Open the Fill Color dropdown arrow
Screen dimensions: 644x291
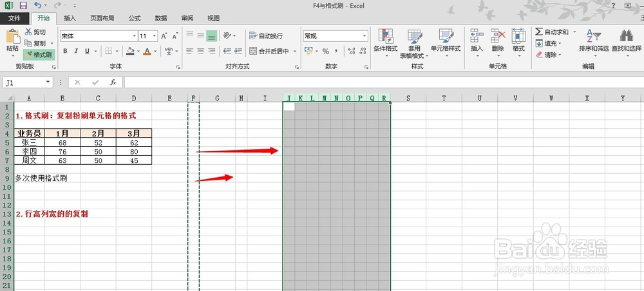tap(138, 52)
